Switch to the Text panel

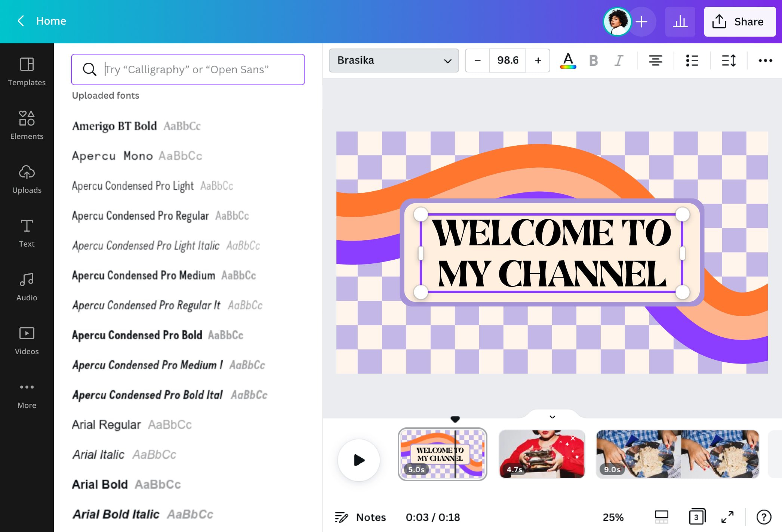click(x=27, y=232)
